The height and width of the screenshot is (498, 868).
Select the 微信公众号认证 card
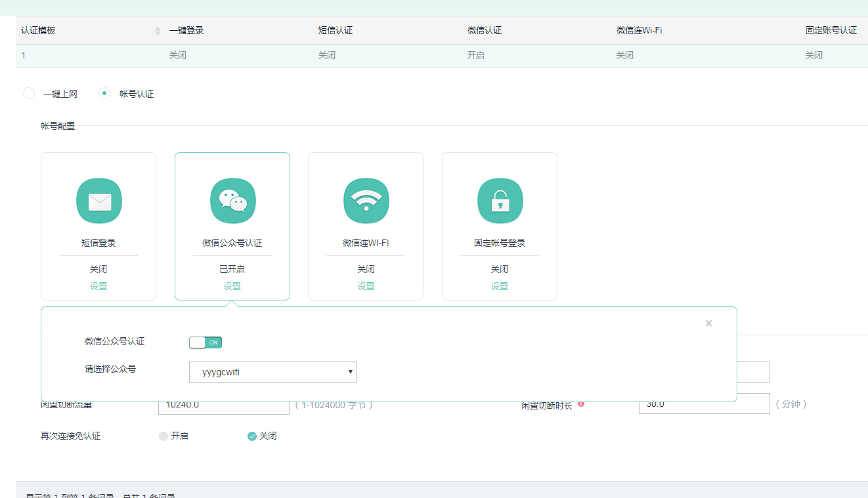[x=232, y=226]
